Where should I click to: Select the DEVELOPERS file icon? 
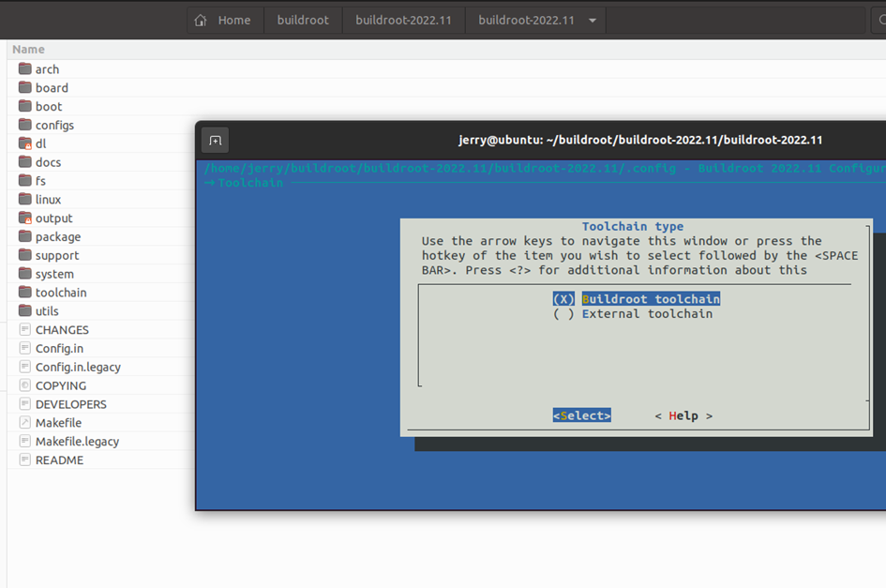coord(25,404)
